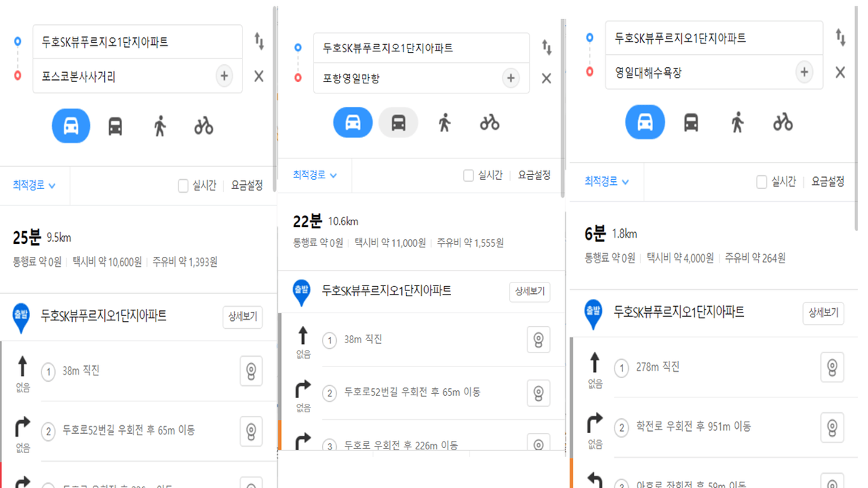Edit start field above 포항영일만항
The width and height of the screenshot is (868, 488).
point(421,48)
